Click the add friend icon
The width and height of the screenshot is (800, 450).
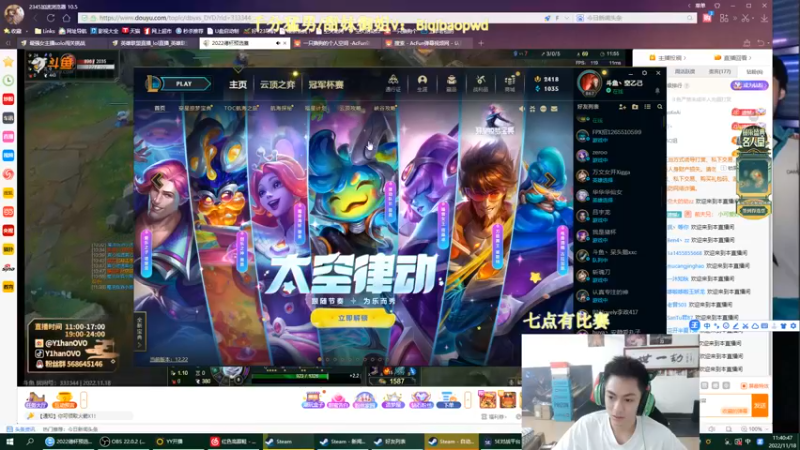(622, 107)
